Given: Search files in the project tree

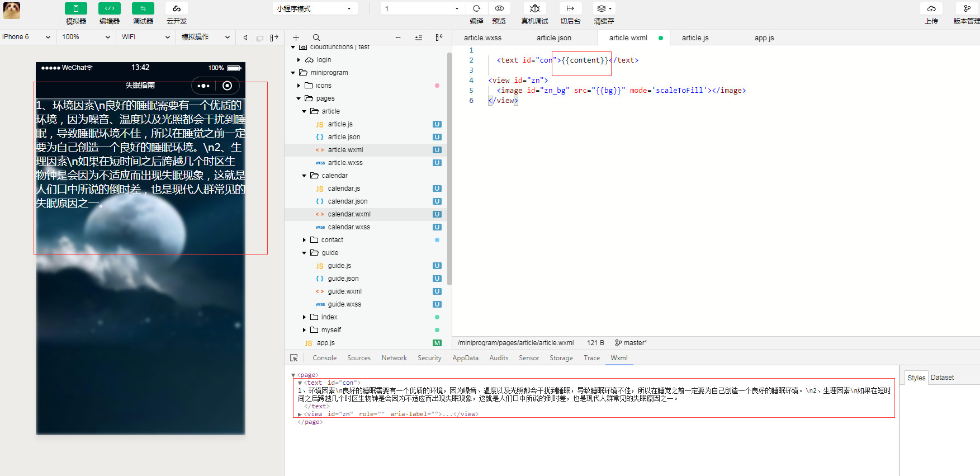Looking at the screenshot, I should coord(316,37).
